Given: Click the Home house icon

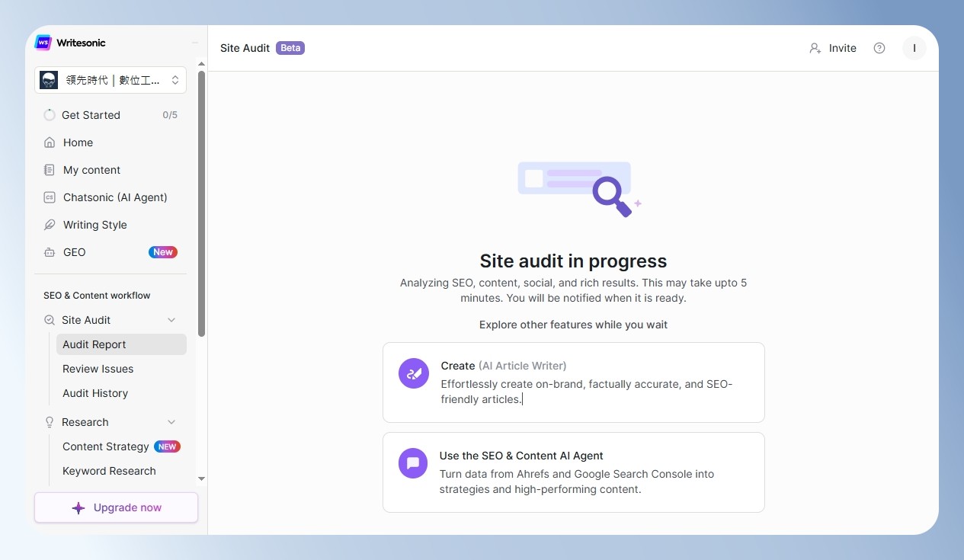Looking at the screenshot, I should click(50, 142).
